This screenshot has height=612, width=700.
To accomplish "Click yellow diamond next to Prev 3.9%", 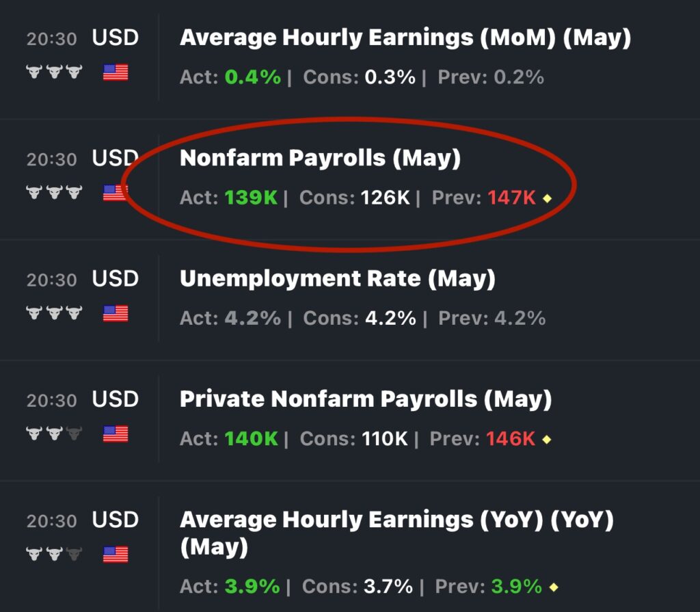I will pyautogui.click(x=553, y=587).
